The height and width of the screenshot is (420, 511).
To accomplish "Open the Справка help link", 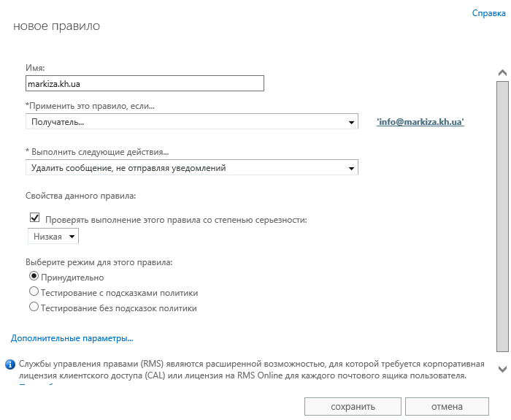I will [488, 13].
